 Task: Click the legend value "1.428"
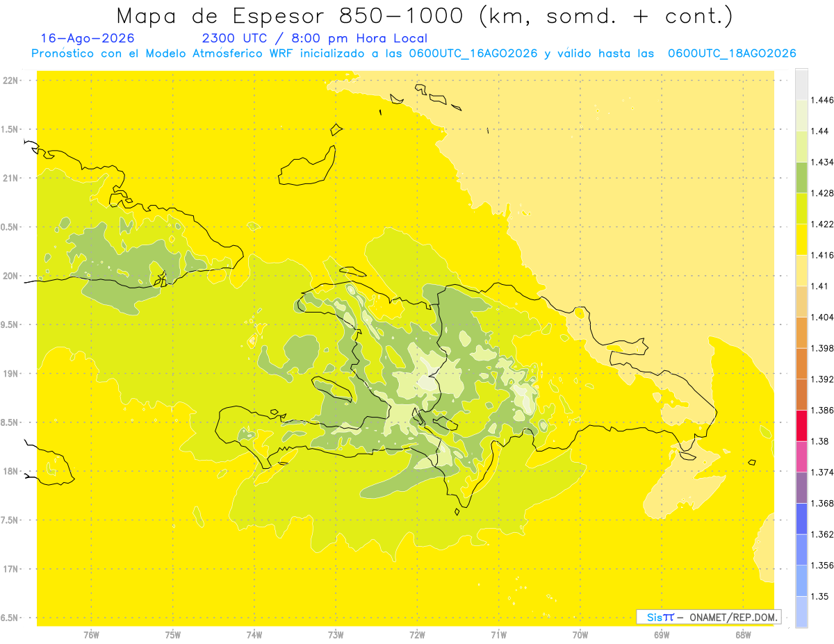click(821, 193)
